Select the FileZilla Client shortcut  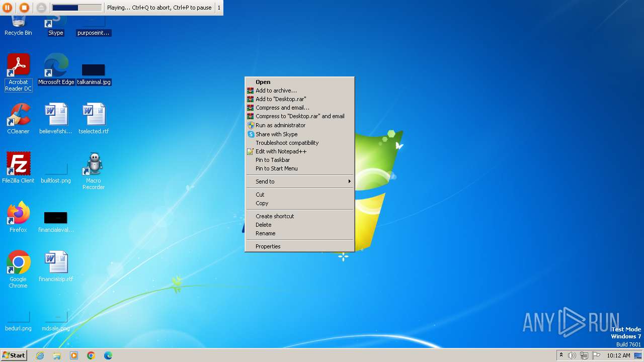(18, 167)
